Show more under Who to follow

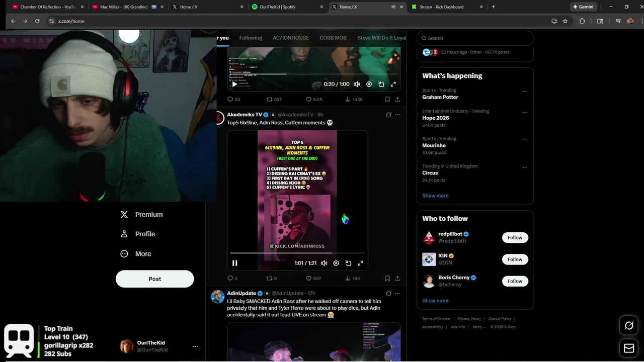(435, 301)
